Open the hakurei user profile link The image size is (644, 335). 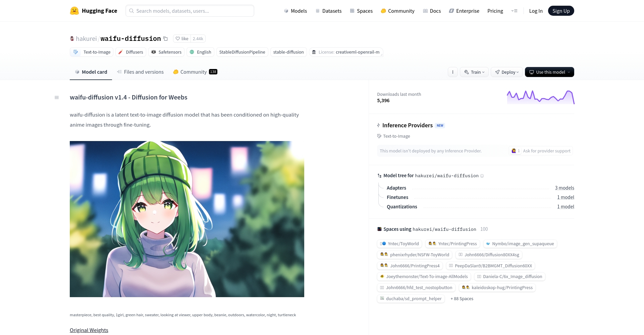86,39
